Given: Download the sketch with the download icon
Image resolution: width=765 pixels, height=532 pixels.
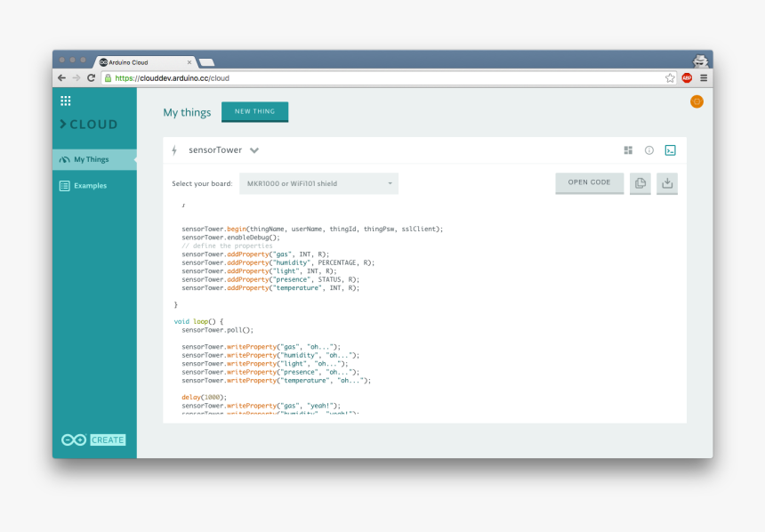Looking at the screenshot, I should pos(667,183).
